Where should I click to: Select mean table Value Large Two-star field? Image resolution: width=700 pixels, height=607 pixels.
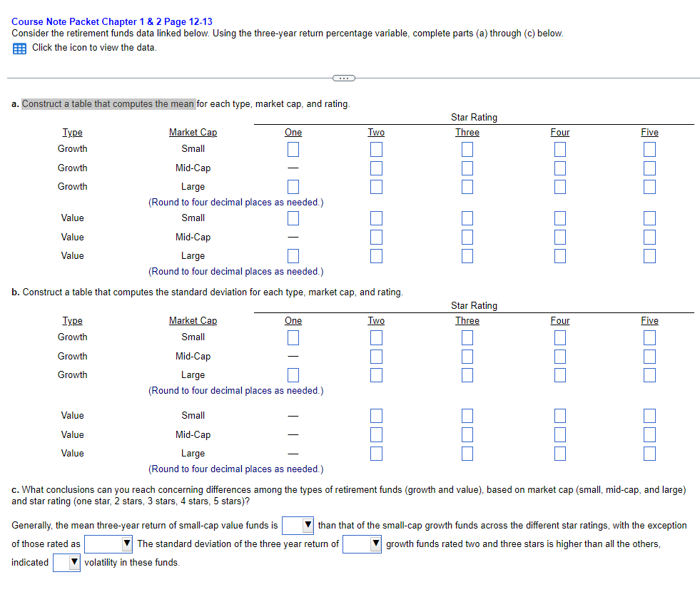coord(376,256)
